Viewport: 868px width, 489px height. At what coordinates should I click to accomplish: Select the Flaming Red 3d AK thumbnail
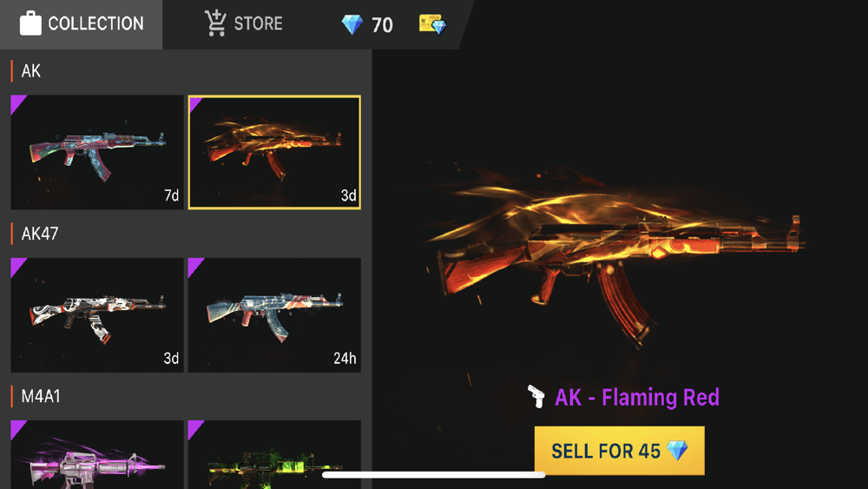tap(274, 152)
